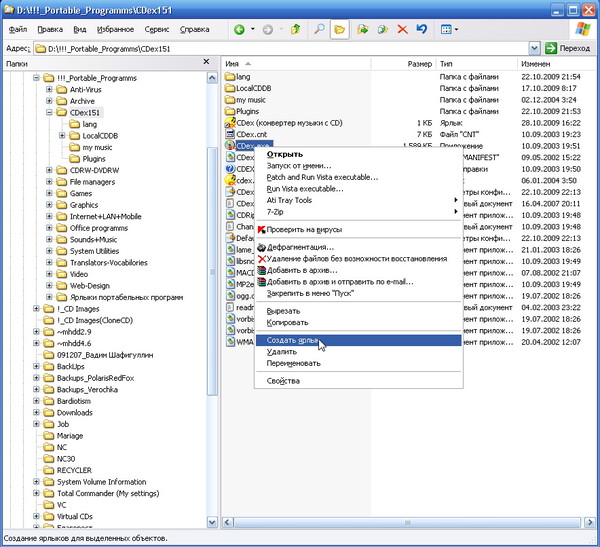Click the forward arrow toolbar icon

(268, 29)
